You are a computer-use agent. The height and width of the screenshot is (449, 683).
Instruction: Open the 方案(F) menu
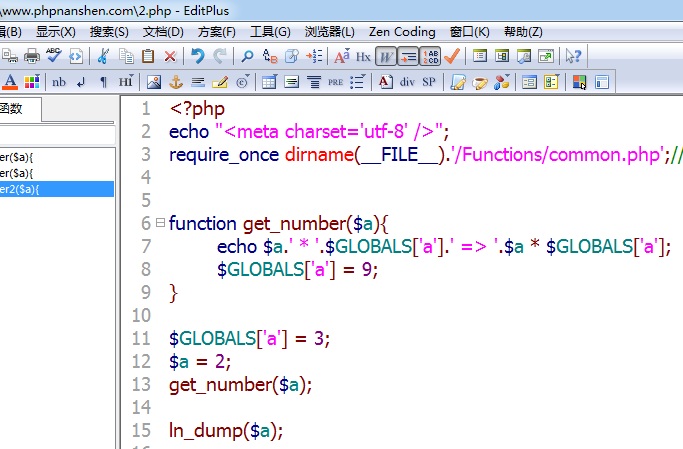216,32
